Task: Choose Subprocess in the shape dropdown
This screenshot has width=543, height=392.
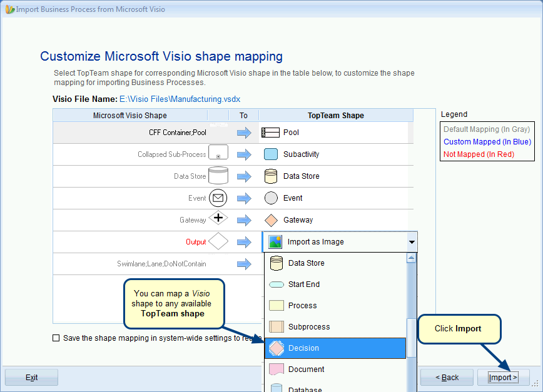Action: point(335,326)
